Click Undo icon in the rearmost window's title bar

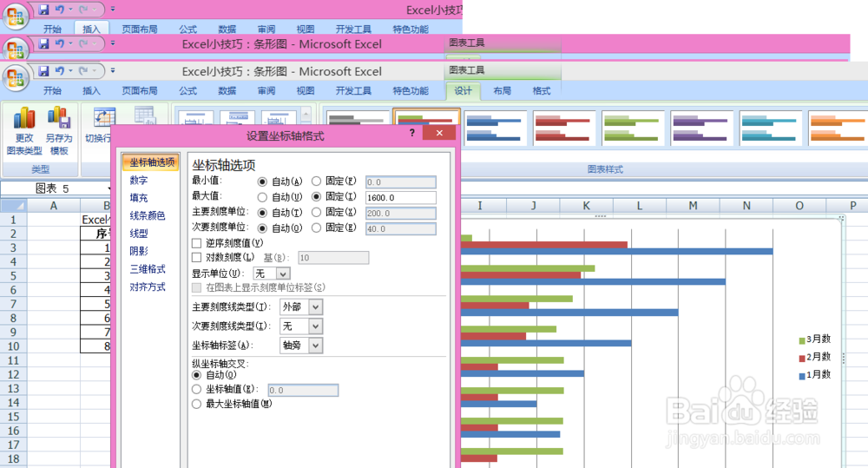(x=60, y=10)
